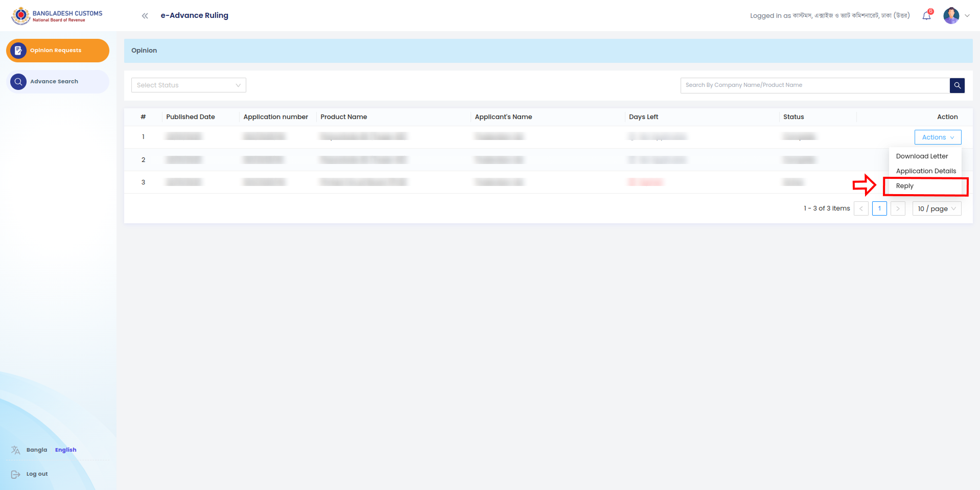The height and width of the screenshot is (490, 980).
Task: Open the Select Status dropdown
Action: (189, 85)
